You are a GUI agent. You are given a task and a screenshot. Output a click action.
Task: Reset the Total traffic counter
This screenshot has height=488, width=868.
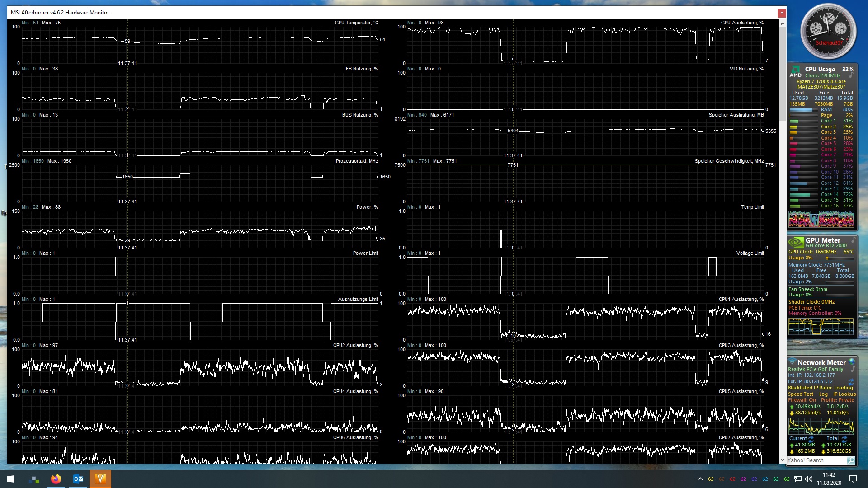[844, 439]
